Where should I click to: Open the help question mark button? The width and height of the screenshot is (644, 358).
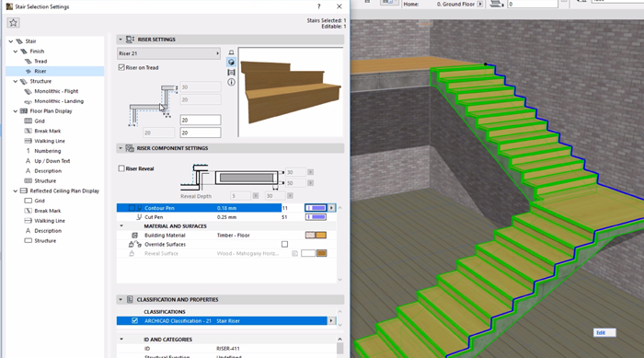pyautogui.click(x=318, y=6)
